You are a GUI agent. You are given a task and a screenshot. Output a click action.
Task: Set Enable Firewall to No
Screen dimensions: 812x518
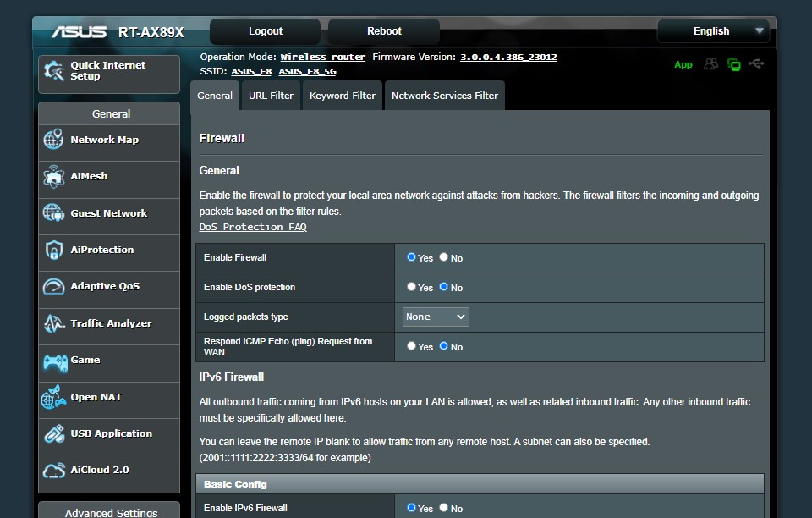tap(444, 257)
